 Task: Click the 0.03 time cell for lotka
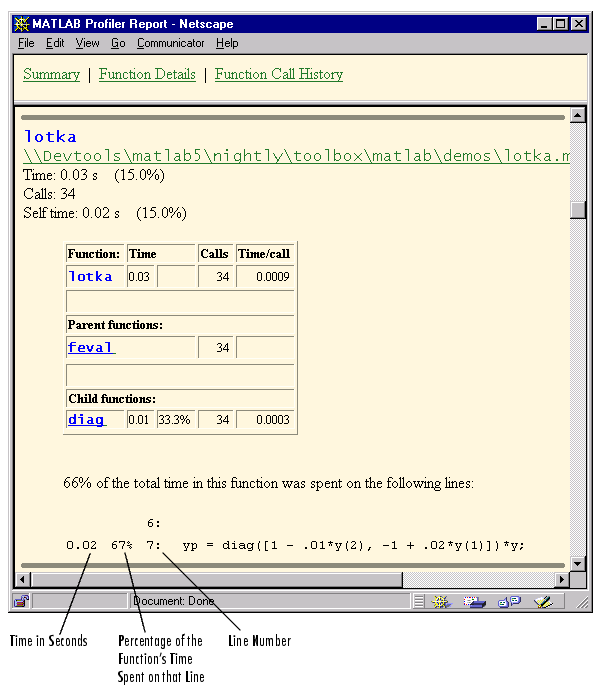(140, 277)
